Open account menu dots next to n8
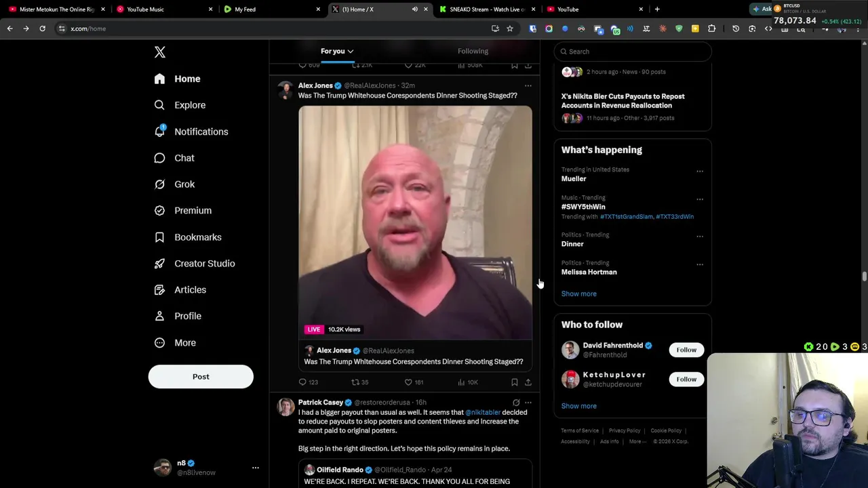The height and width of the screenshot is (488, 868). pyautogui.click(x=256, y=468)
